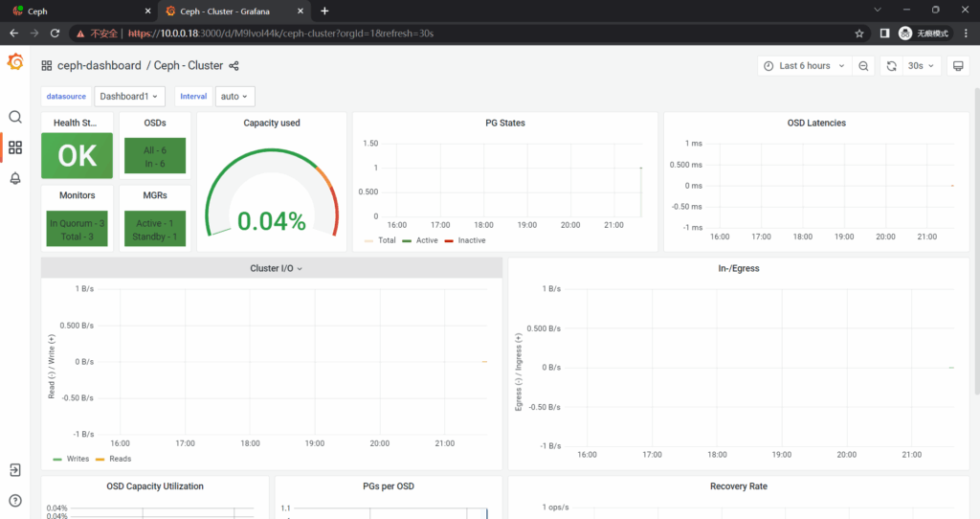Screen dimensions: 980x519
Task: Open the Last 6 hours time picker
Action: pos(805,66)
